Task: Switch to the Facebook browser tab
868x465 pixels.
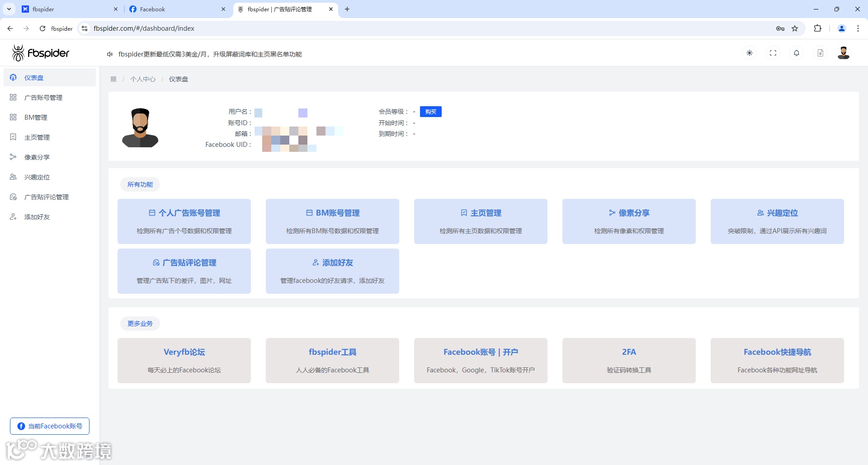Action: (178, 9)
